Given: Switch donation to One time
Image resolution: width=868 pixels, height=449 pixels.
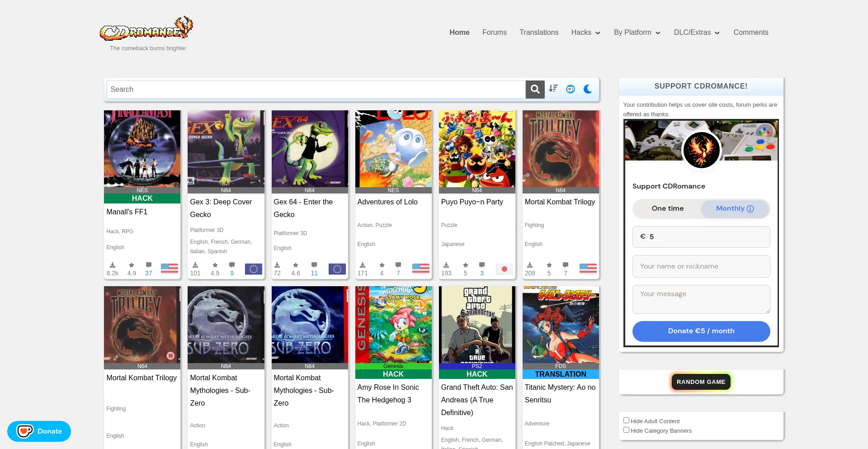Looking at the screenshot, I should (x=667, y=208).
